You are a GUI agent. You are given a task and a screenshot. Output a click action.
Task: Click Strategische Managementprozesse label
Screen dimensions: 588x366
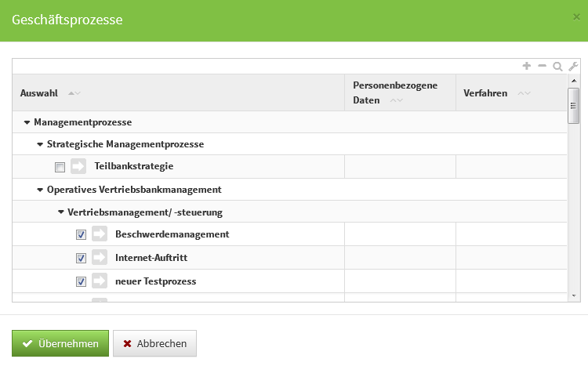[x=125, y=144]
